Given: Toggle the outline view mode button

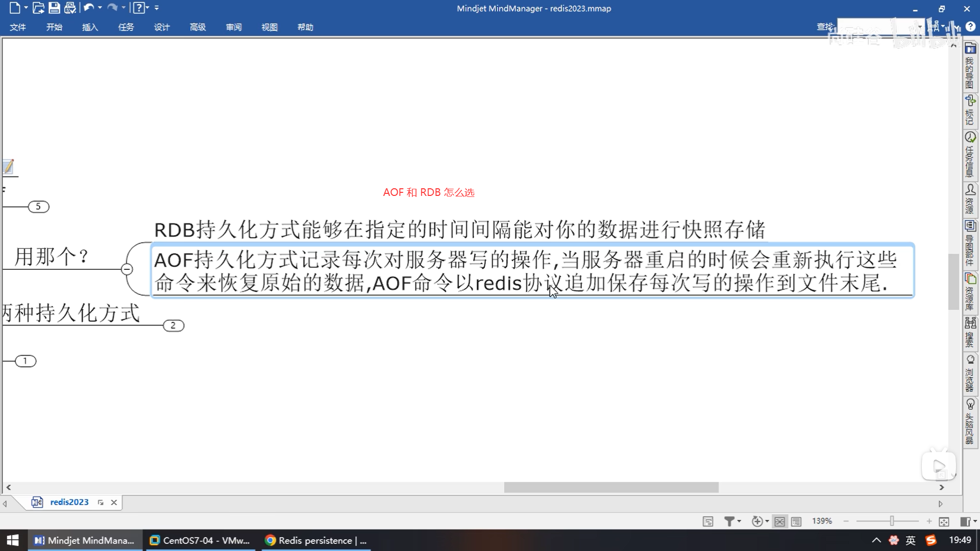Looking at the screenshot, I should 796,521.
